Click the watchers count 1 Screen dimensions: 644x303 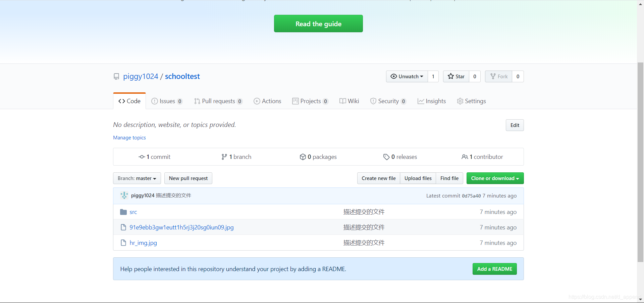pyautogui.click(x=433, y=76)
